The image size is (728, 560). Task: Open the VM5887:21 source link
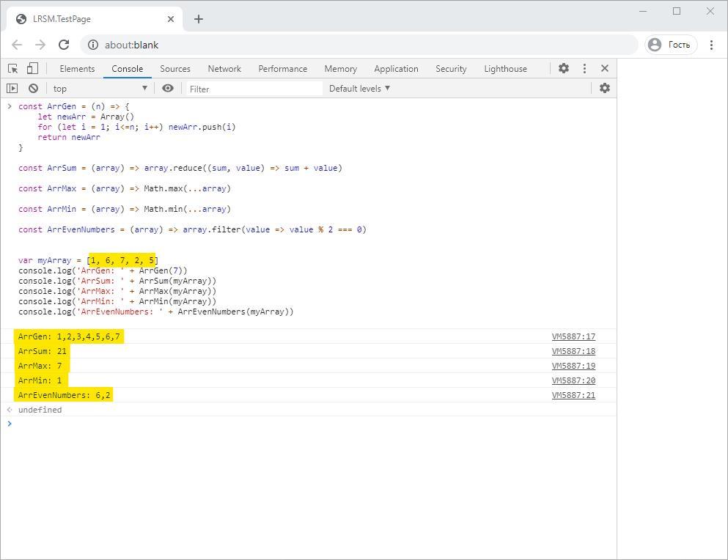tap(573, 395)
